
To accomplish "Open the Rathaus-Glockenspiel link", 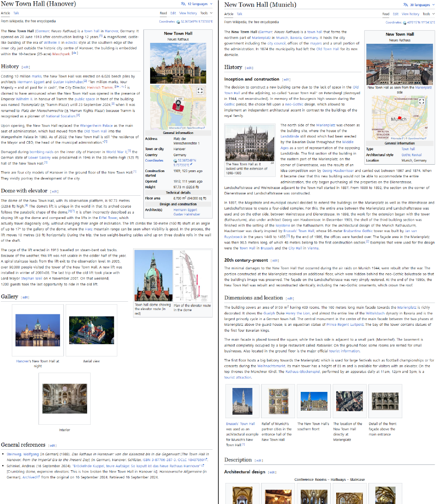I will click(302, 372).
